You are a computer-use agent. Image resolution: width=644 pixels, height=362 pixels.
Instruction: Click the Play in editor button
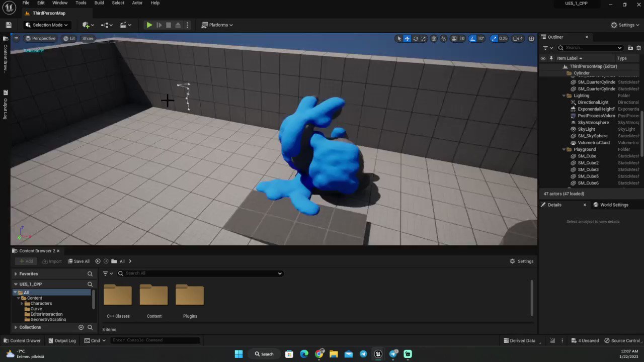pos(149,25)
